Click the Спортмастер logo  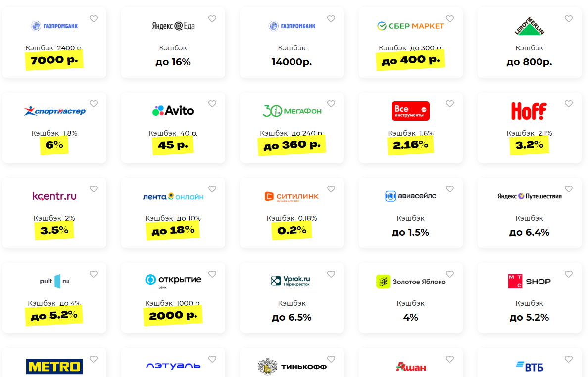coord(55,111)
